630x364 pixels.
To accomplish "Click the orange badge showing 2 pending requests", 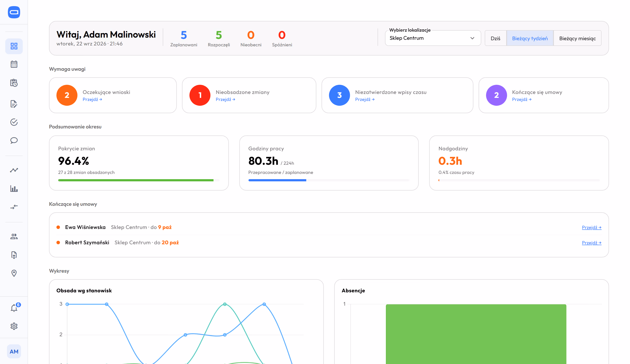I will coord(67,95).
